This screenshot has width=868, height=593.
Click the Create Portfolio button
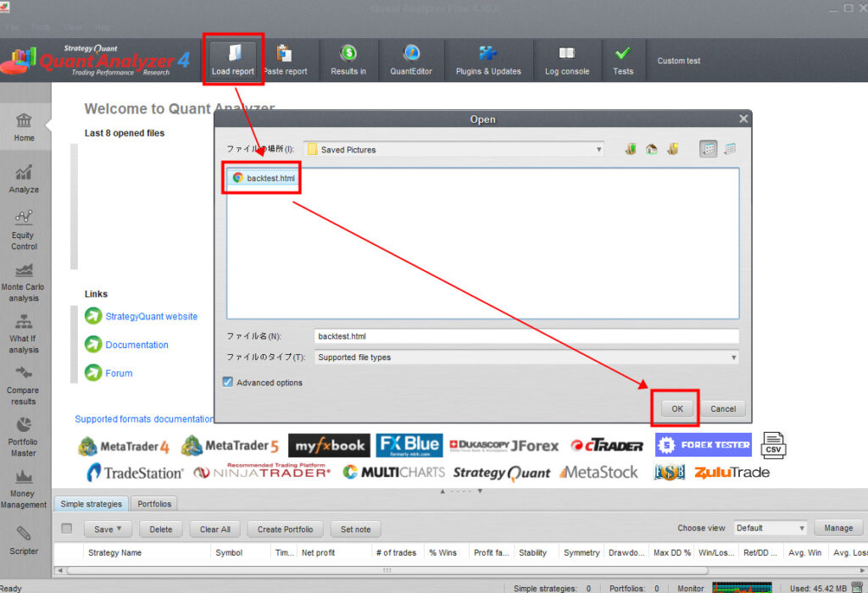coord(285,529)
